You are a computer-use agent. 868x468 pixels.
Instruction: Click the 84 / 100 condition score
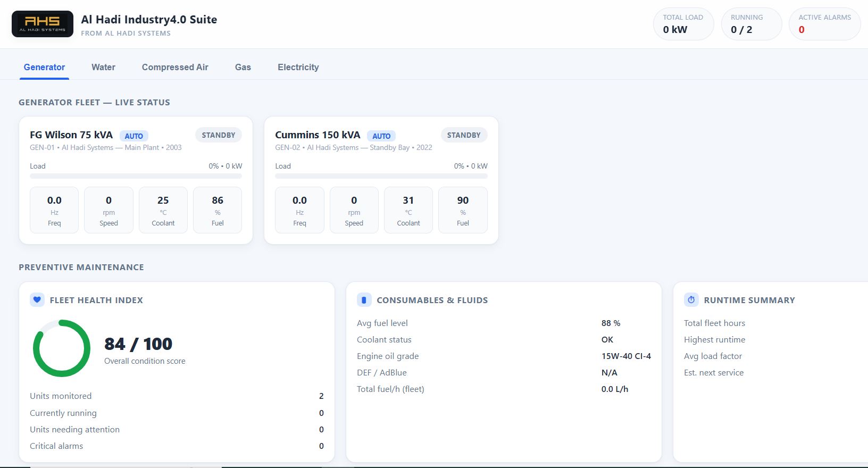click(138, 344)
